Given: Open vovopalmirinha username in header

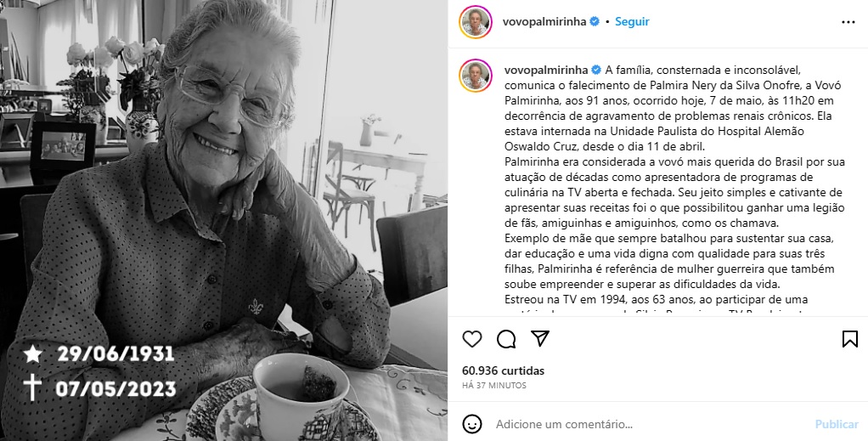Looking at the screenshot, I should pos(544,21).
